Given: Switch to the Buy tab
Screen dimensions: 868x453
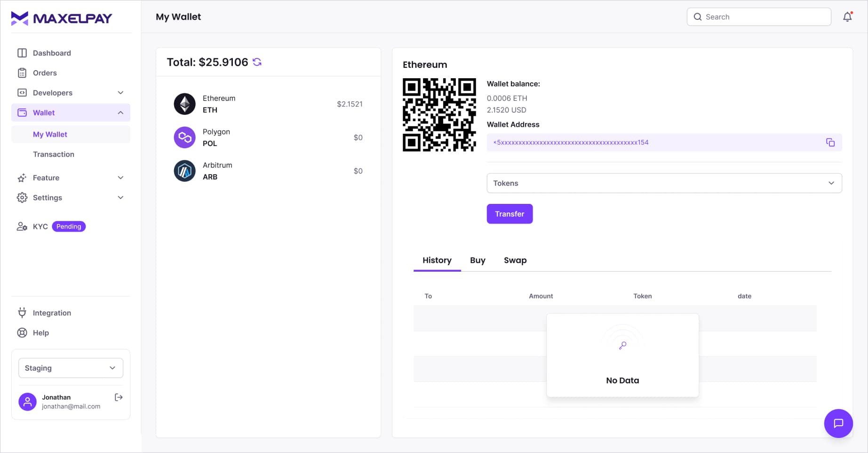Looking at the screenshot, I should tap(478, 260).
